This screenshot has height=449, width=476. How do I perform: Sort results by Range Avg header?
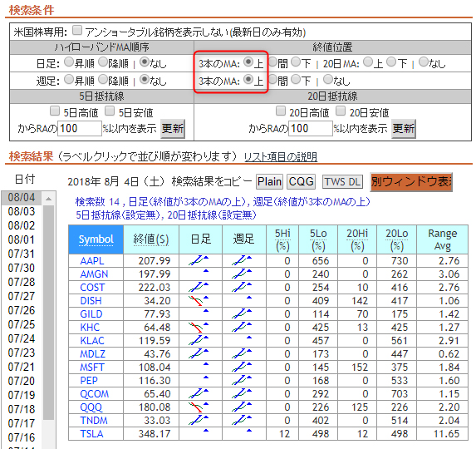(442, 239)
